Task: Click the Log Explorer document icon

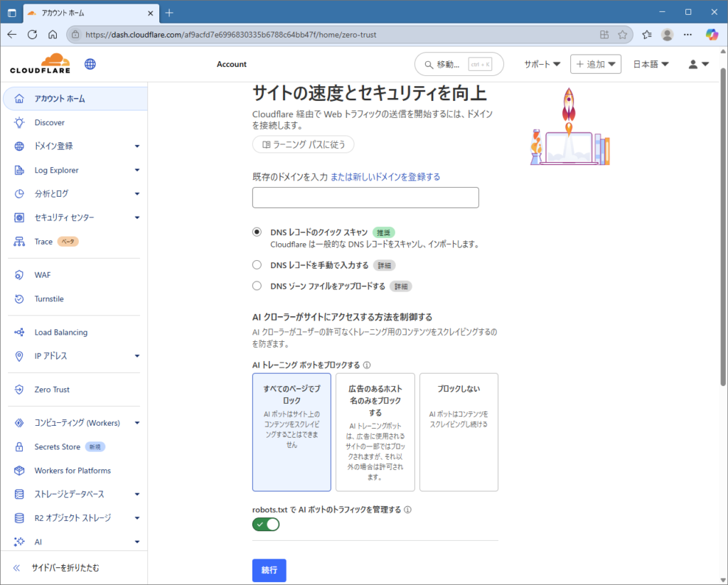Action: tap(19, 170)
